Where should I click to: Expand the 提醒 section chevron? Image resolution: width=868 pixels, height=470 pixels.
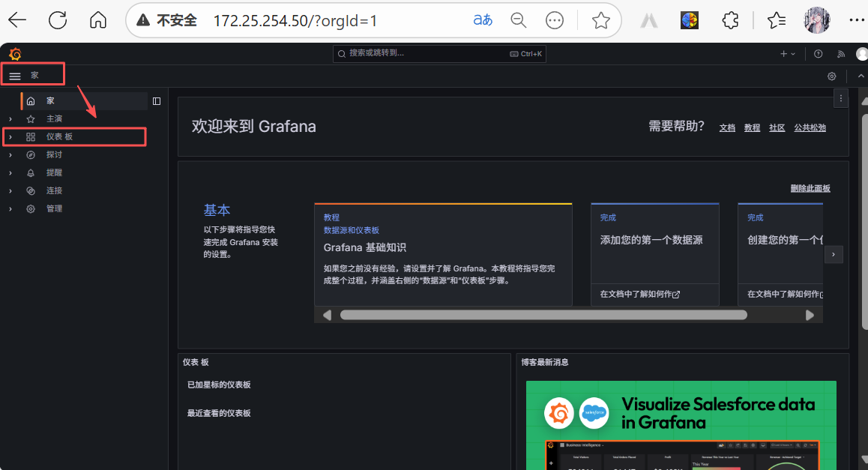tap(10, 172)
